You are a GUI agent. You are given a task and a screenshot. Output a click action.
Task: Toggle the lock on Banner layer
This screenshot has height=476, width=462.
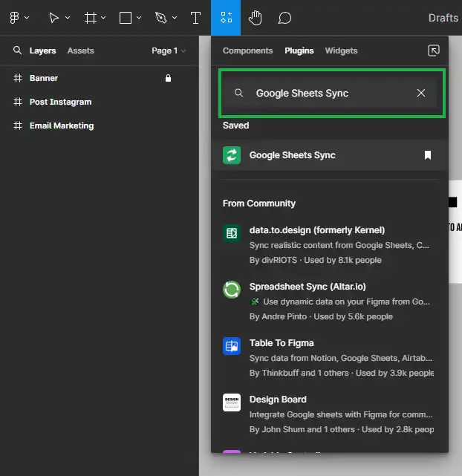[x=169, y=78]
